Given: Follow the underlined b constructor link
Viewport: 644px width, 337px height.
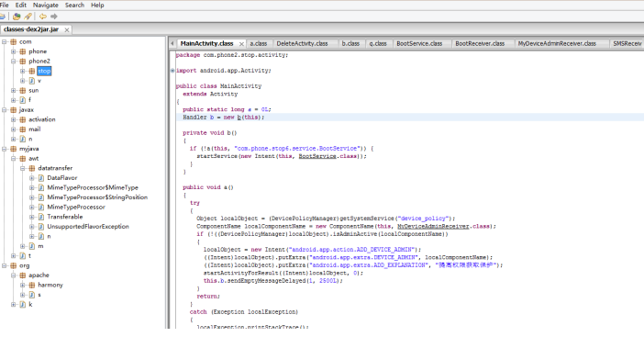Looking at the screenshot, I should coord(239,118).
